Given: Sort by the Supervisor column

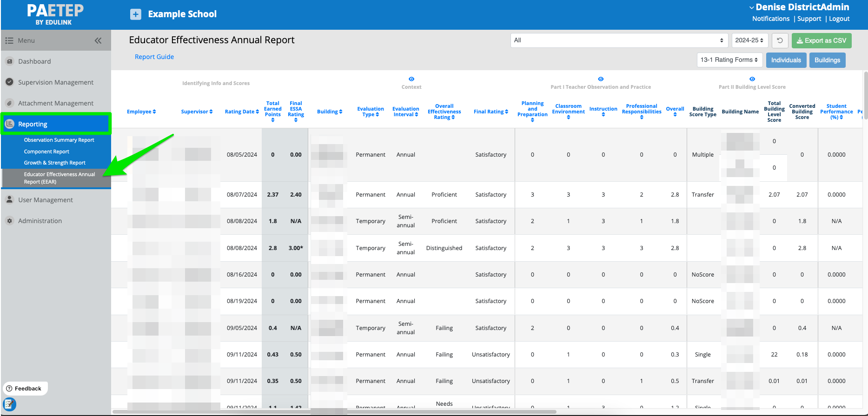Looking at the screenshot, I should tap(197, 112).
